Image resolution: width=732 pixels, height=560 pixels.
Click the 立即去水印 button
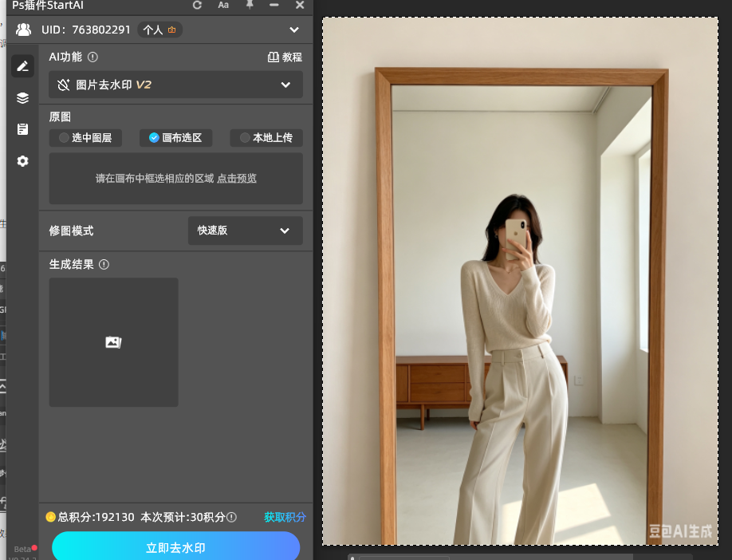[x=175, y=547]
